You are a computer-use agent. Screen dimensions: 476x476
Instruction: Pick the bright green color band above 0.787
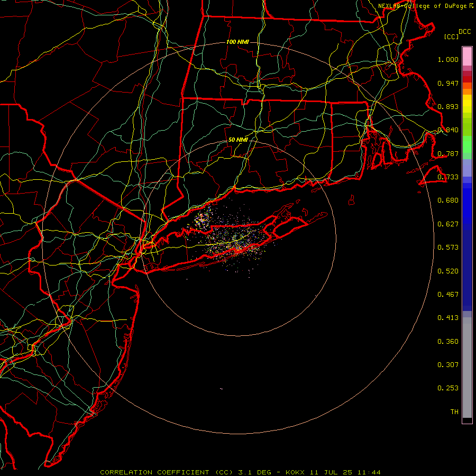(x=467, y=144)
